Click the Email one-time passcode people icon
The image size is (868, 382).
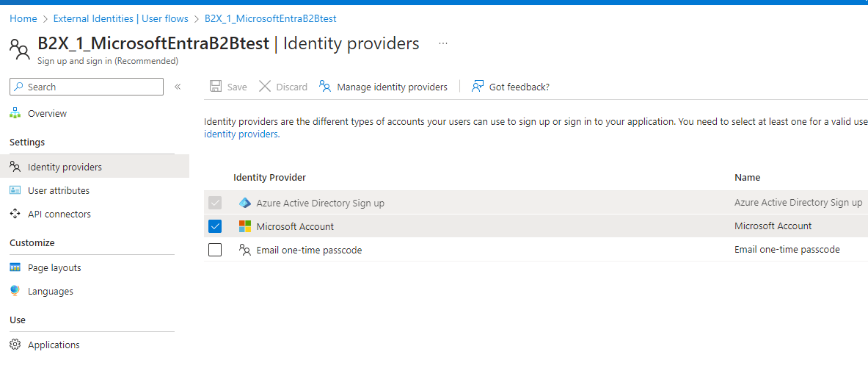(244, 250)
